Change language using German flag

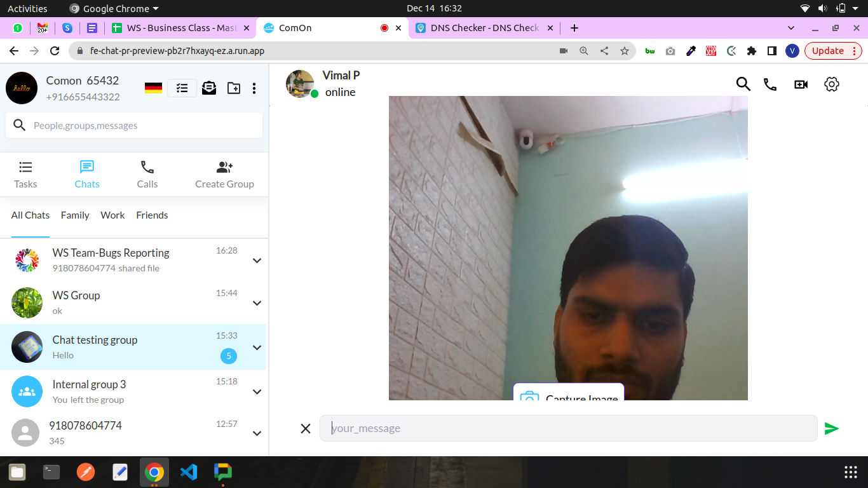click(153, 88)
